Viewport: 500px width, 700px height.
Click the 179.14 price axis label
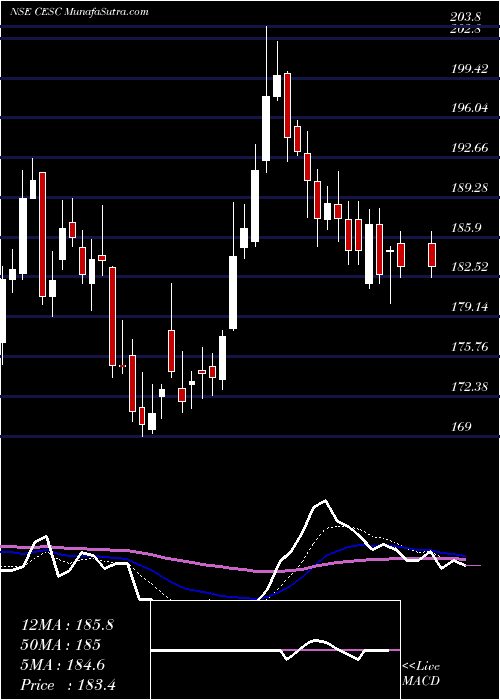coord(469,306)
